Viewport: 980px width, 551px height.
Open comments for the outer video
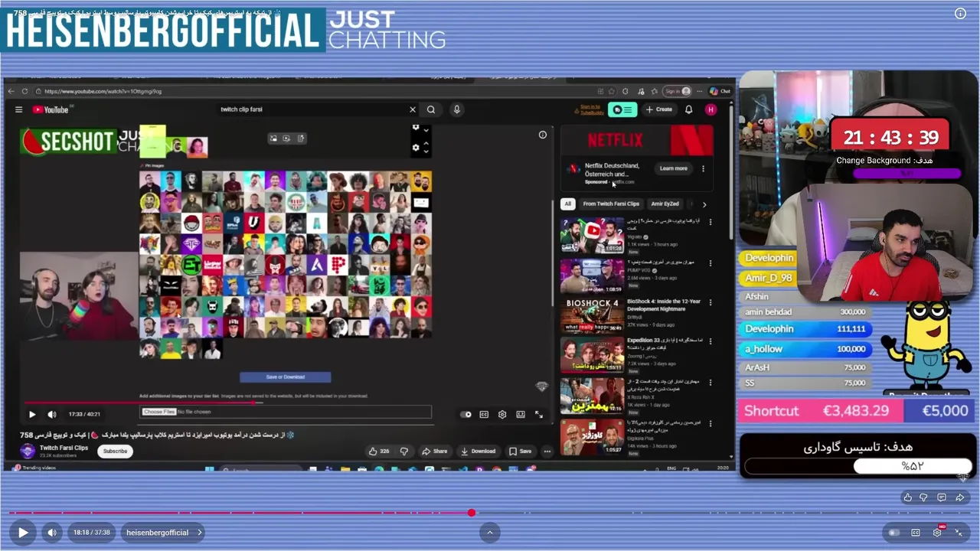[x=942, y=497]
